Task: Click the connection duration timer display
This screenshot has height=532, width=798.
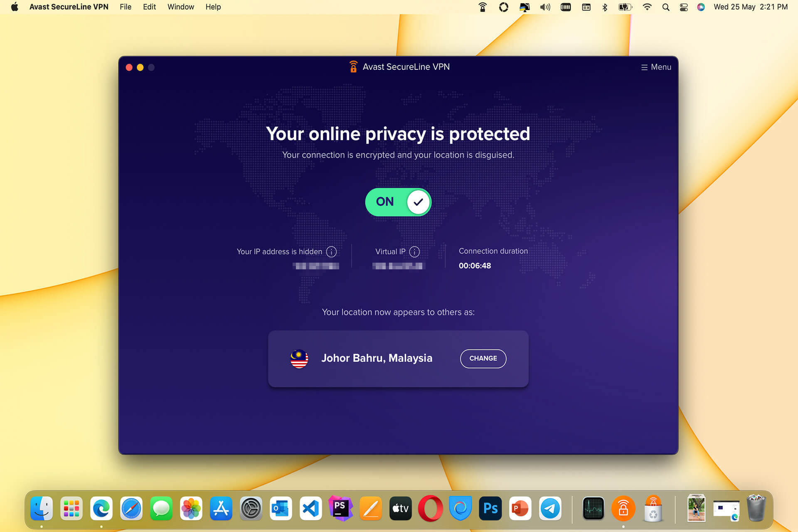Action: click(x=475, y=265)
